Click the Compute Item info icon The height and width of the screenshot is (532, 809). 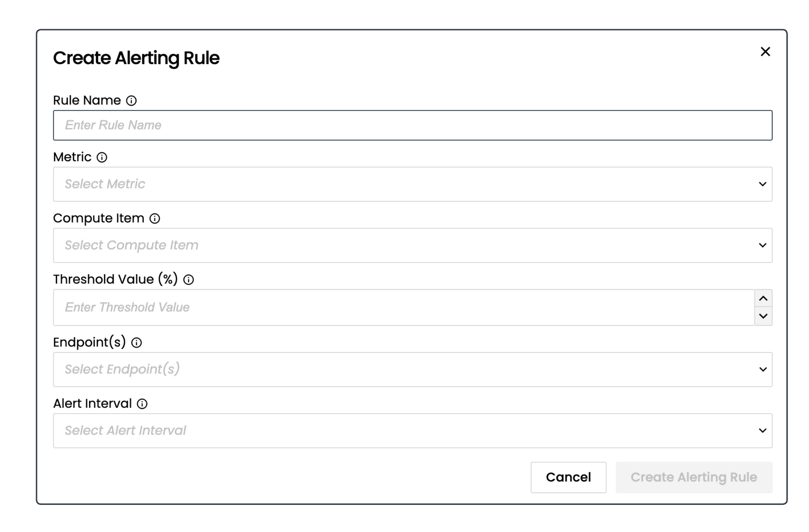tap(155, 219)
